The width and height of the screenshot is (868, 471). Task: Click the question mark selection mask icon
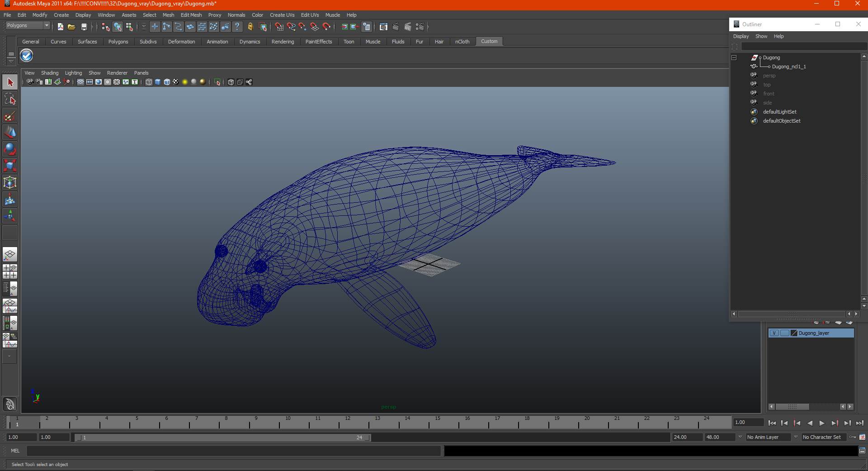coord(237,27)
